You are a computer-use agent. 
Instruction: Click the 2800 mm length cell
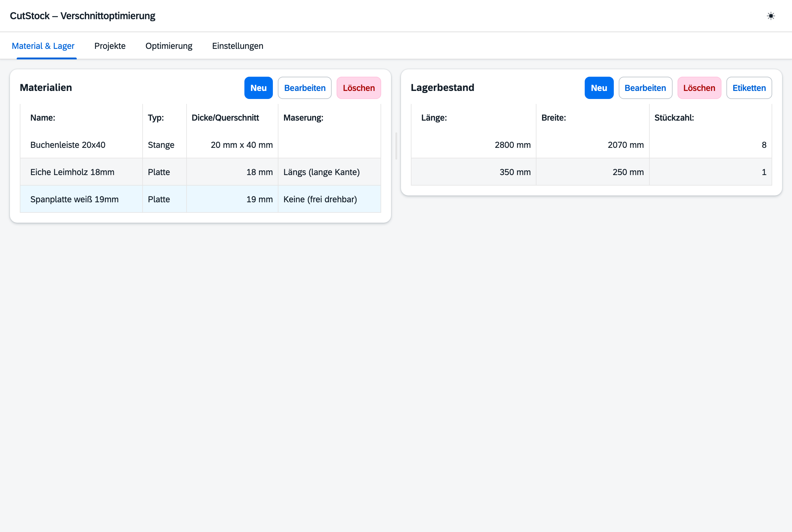pyautogui.click(x=473, y=145)
